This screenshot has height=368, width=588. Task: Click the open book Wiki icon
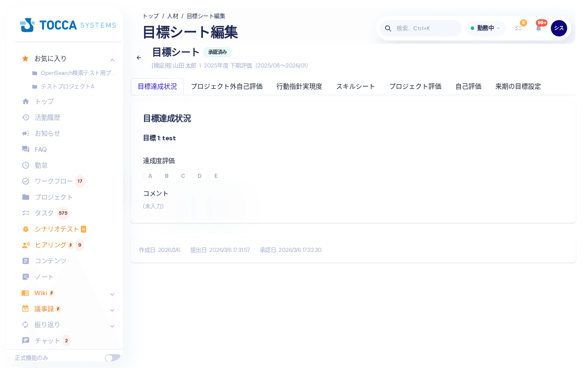[x=25, y=293]
